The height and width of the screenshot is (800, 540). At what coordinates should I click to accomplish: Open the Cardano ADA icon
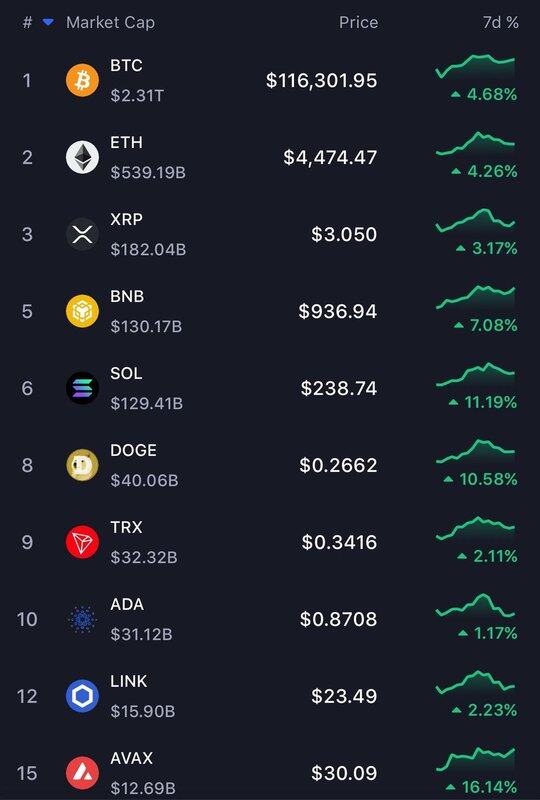point(82,619)
